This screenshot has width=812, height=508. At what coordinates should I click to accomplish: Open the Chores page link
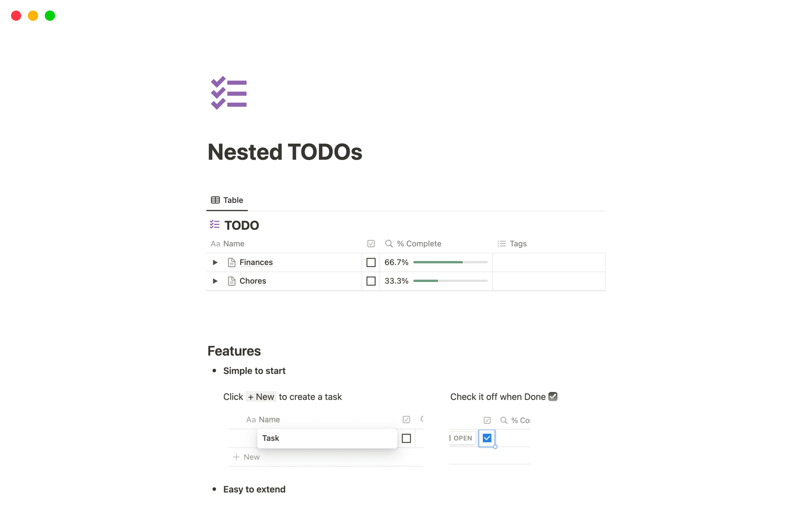[x=252, y=281]
